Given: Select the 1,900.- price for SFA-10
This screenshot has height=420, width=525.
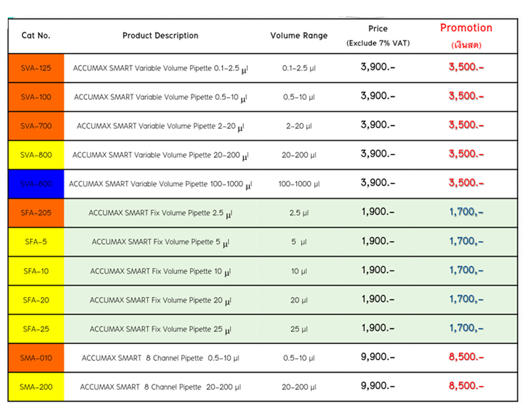Looking at the screenshot, I should (378, 270).
